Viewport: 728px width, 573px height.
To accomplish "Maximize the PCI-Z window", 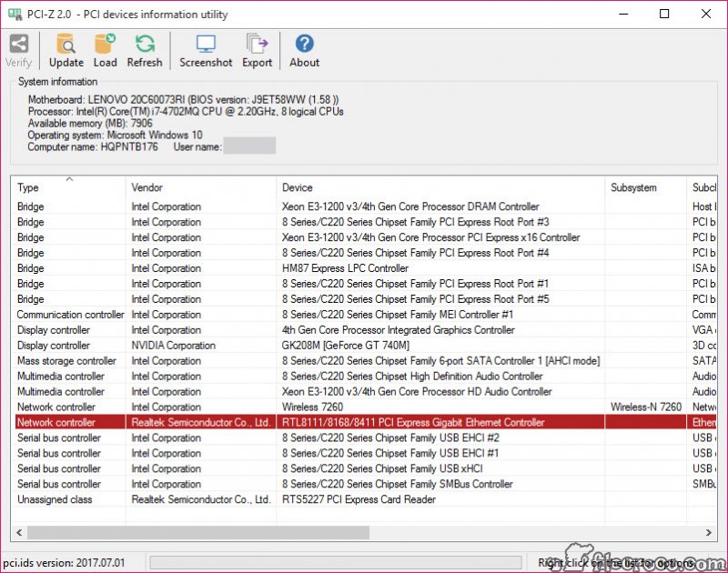I will point(664,14).
